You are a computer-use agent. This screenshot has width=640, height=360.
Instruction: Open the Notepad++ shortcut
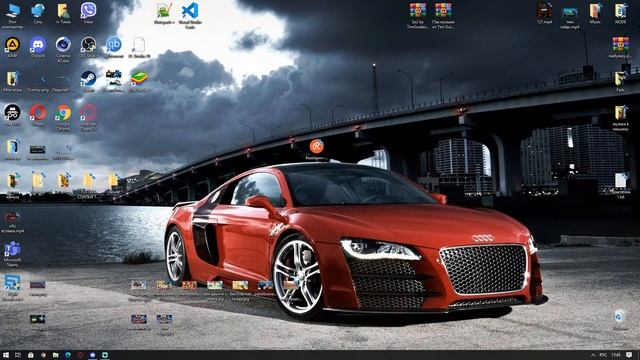point(164,11)
